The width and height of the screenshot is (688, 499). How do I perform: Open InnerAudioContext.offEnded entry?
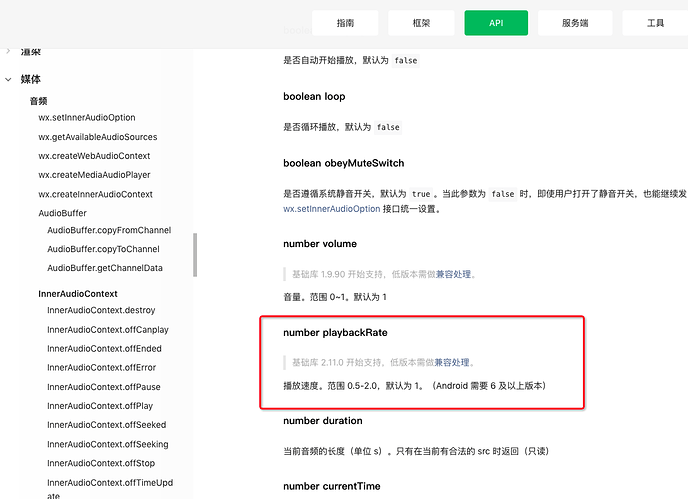pos(104,348)
